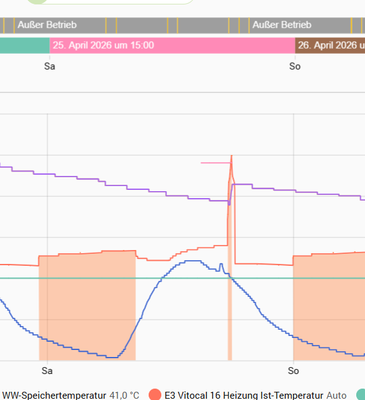Viewport: 365px width, 400px height.
Task: Click the 'Sa' label under the temperature chart
Action: point(47,371)
